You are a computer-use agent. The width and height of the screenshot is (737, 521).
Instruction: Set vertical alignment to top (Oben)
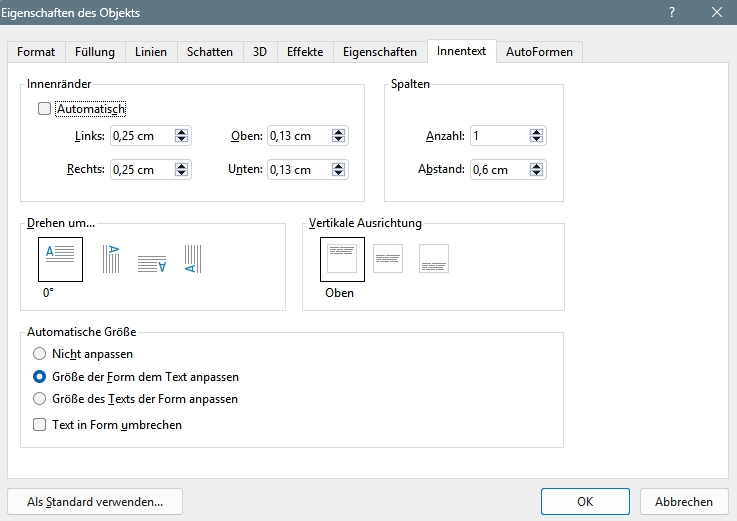click(342, 259)
